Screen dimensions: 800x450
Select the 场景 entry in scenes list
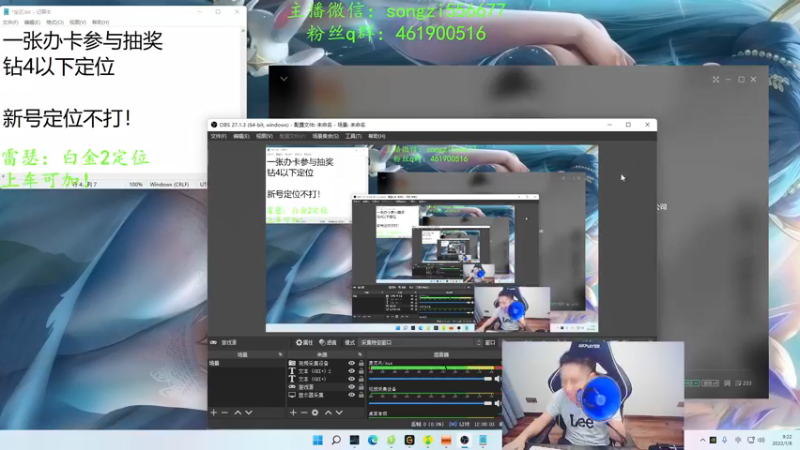[246, 363]
